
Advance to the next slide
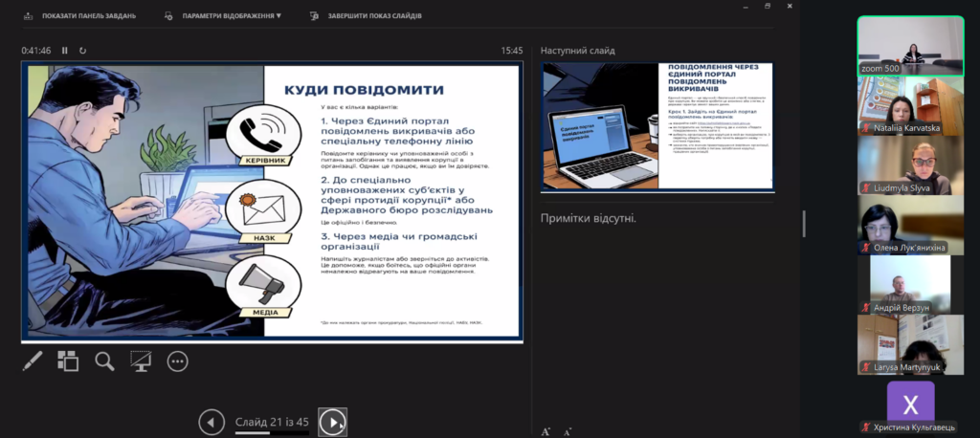(x=332, y=421)
